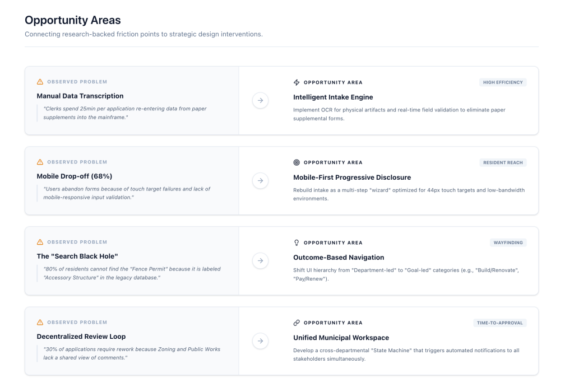Click the warning icon above Mobile Drop-off
Viewport: 574px width, 392px height.
(x=40, y=162)
